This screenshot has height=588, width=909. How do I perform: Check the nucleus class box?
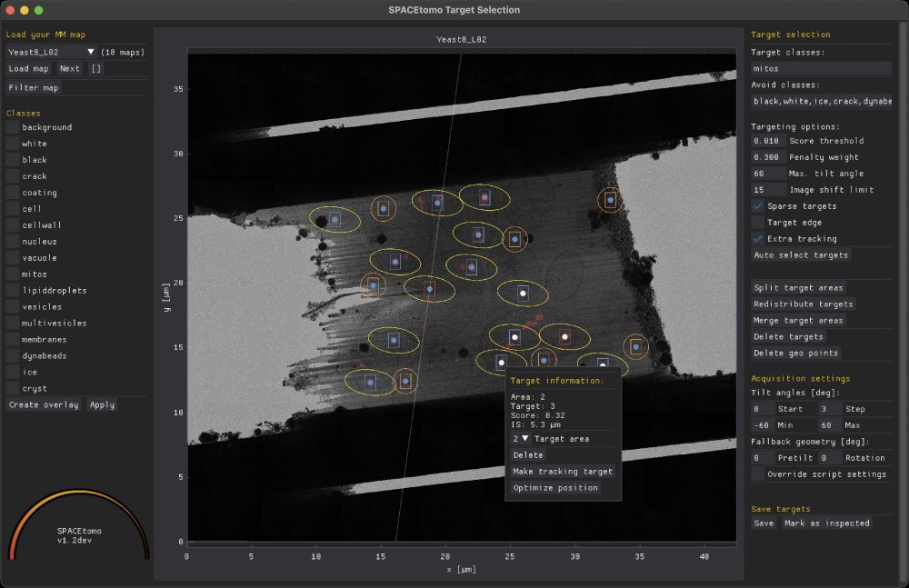[x=12, y=241]
